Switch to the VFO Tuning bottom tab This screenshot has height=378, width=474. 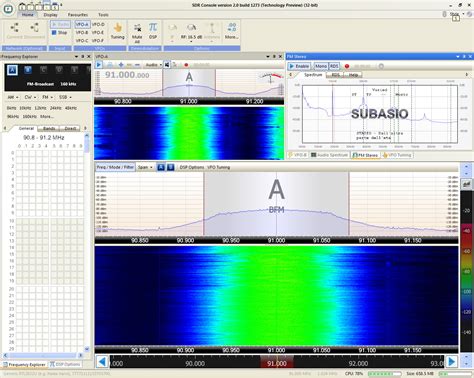[397, 155]
